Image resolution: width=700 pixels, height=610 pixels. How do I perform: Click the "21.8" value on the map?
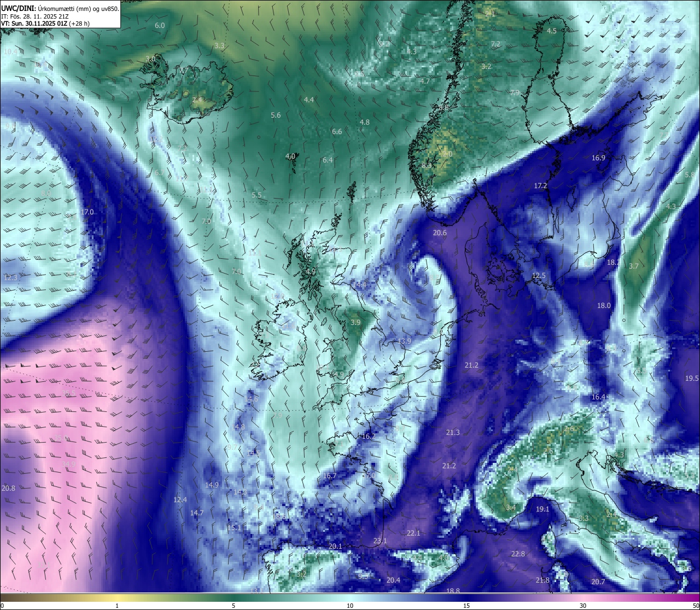tap(542, 580)
